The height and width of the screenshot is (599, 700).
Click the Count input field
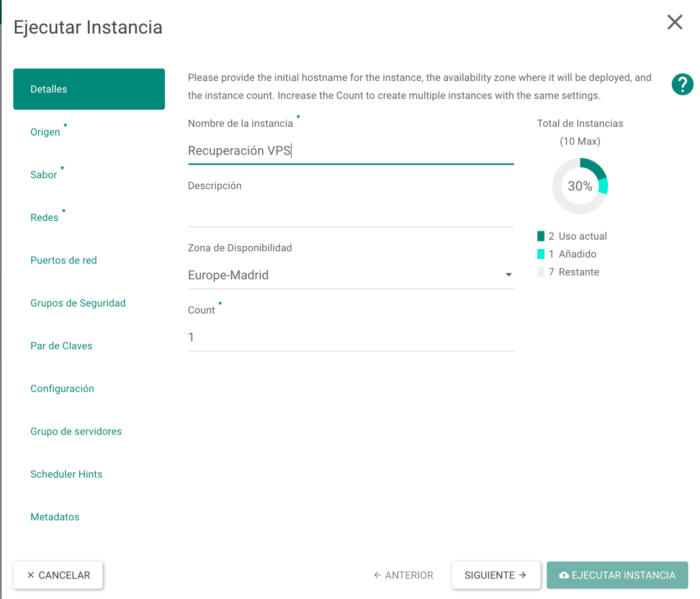350,337
